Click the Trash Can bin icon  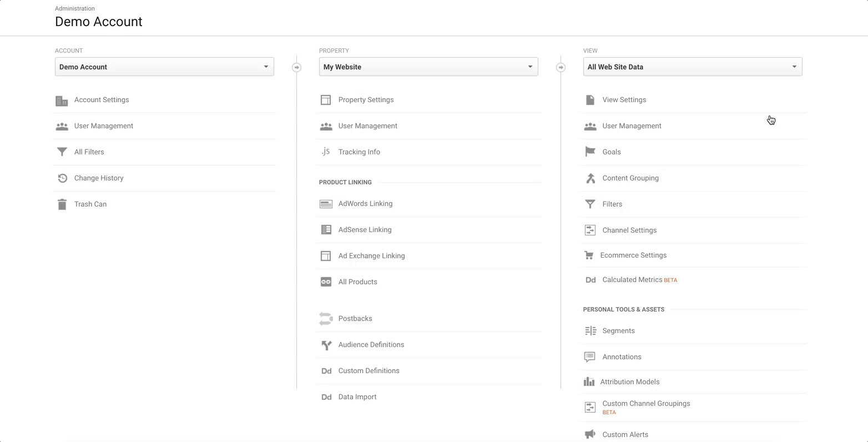click(x=62, y=204)
